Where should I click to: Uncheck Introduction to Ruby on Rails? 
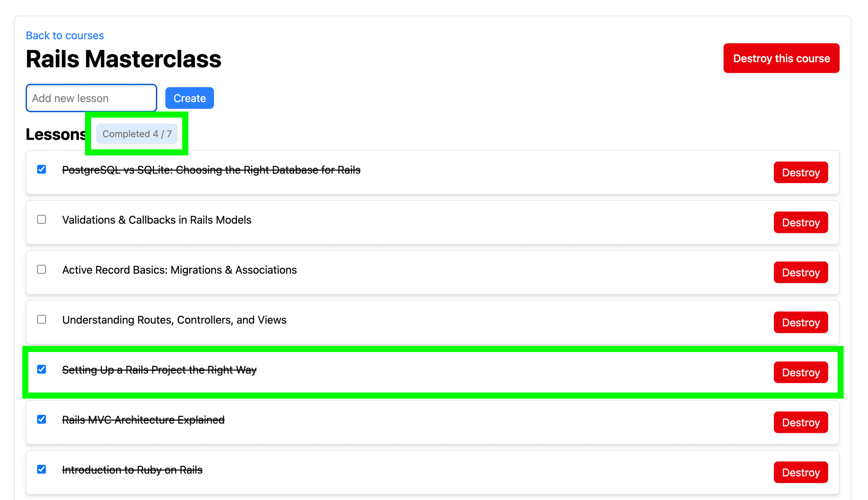42,469
